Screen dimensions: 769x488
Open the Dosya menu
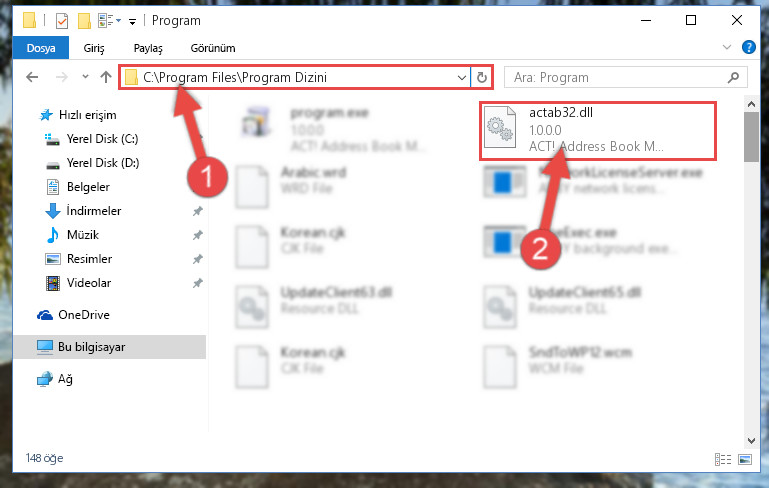tap(41, 48)
